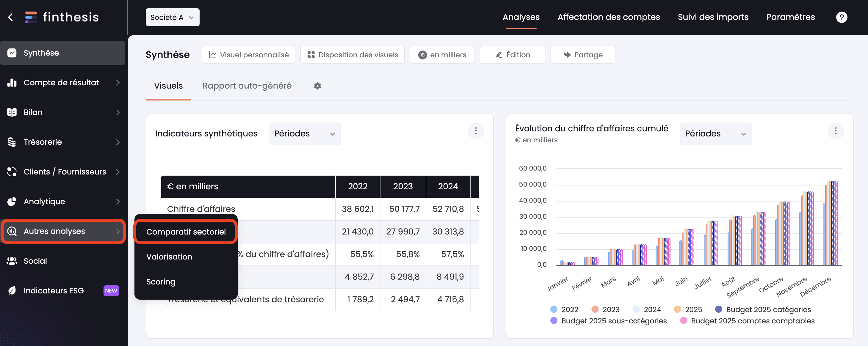Open the Société A company dropdown
Screen dimensions: 868x346
(172, 17)
